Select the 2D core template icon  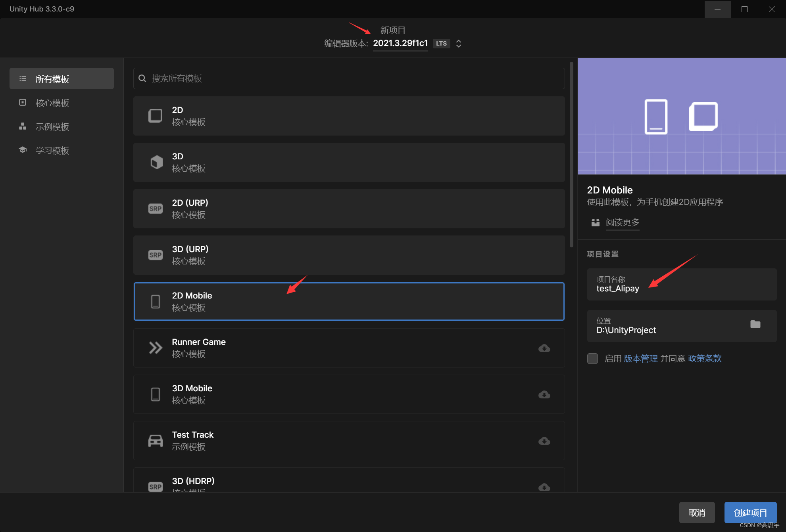pyautogui.click(x=155, y=116)
